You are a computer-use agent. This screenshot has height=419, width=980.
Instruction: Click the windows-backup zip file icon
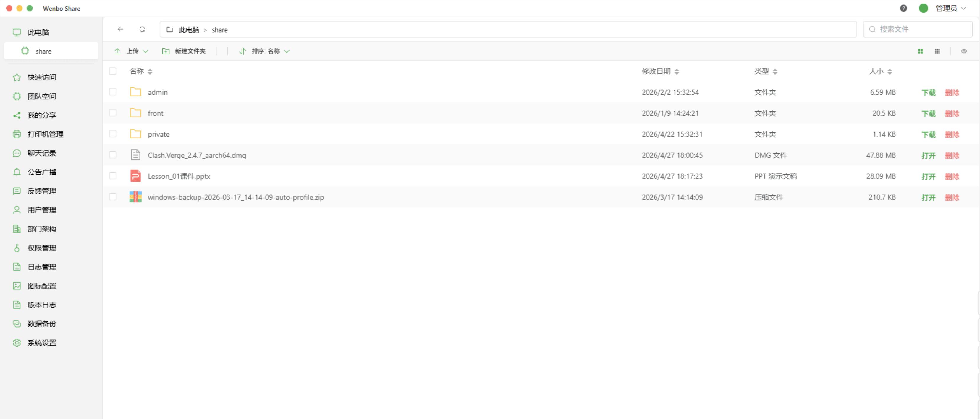pyautogui.click(x=135, y=197)
